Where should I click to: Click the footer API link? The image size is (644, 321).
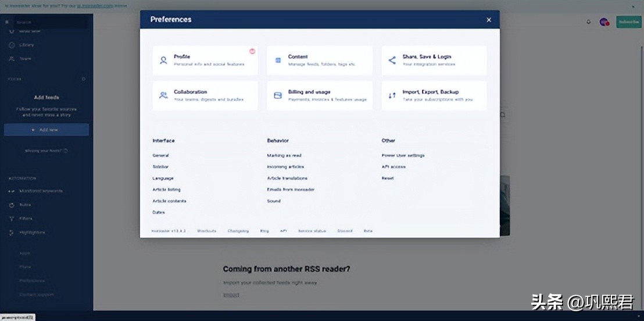tap(284, 231)
